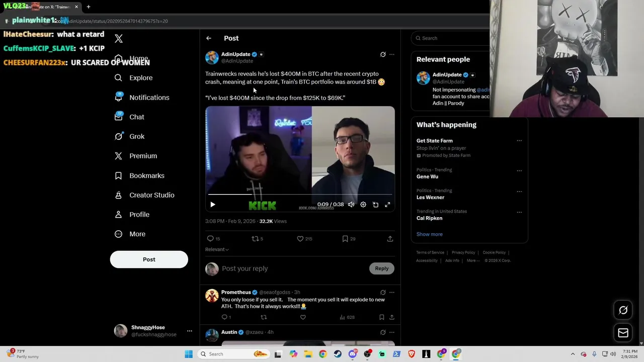Open the floating messages envelope button
This screenshot has height=362, width=644.
click(623, 333)
